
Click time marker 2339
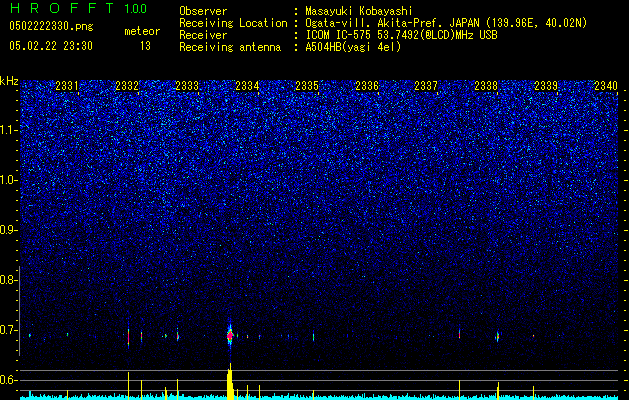[x=546, y=86]
